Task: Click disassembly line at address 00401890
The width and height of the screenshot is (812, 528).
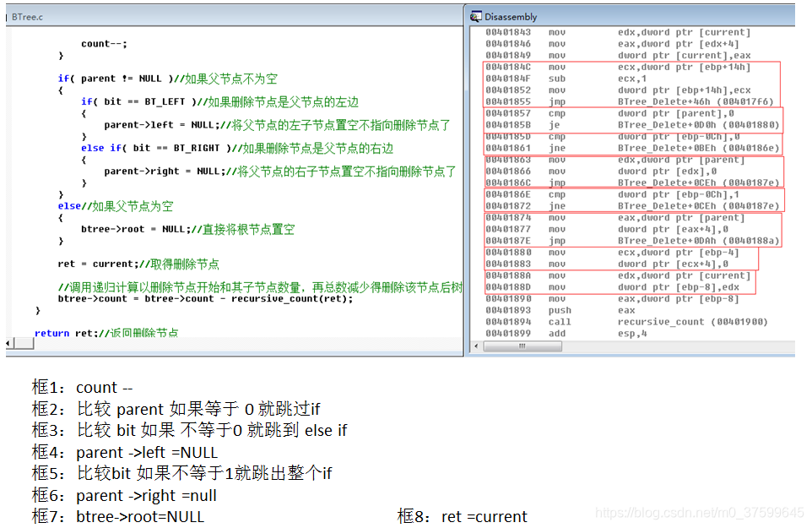Action: 612,298
